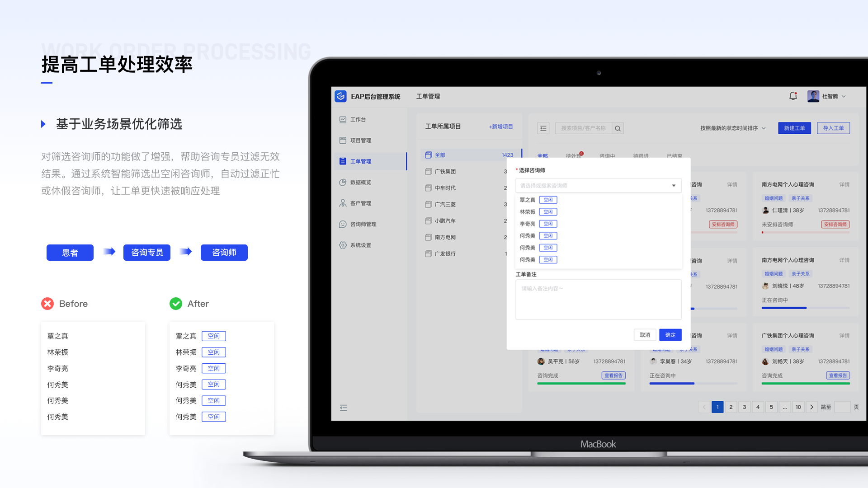The image size is (868, 488).
Task: Open the 选择咨询师 combo box
Action: point(599,186)
